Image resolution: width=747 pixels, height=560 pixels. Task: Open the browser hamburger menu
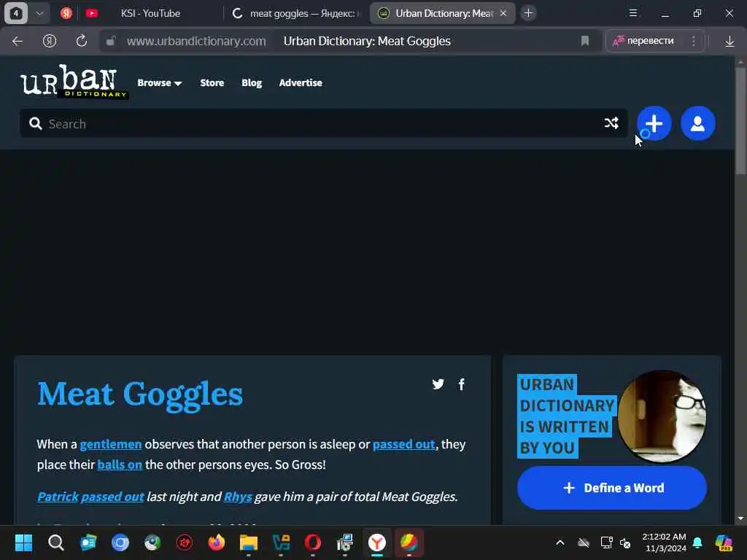633,13
